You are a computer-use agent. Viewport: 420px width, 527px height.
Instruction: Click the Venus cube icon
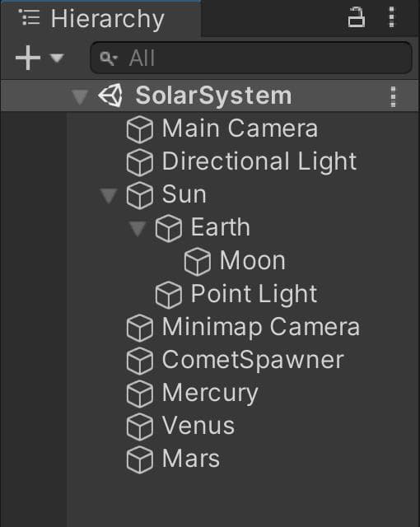(x=140, y=427)
